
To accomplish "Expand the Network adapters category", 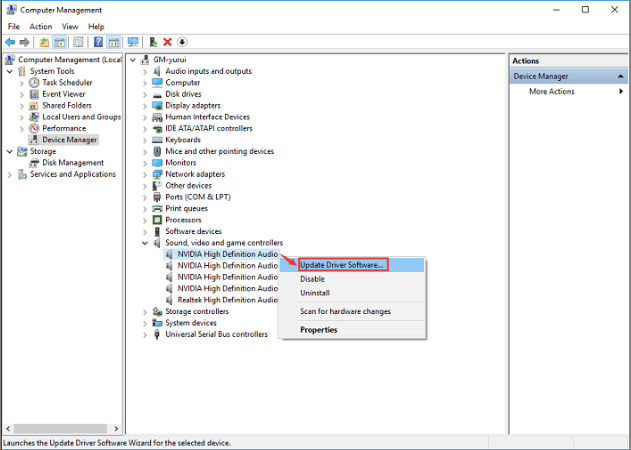I will point(144,175).
